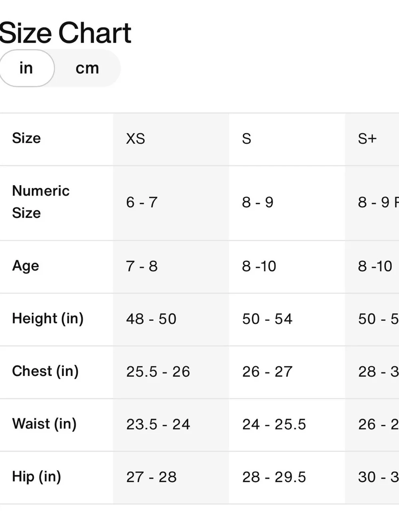Click S chest value 26 - 27
Viewport: 399px width, 532px height.
click(267, 372)
